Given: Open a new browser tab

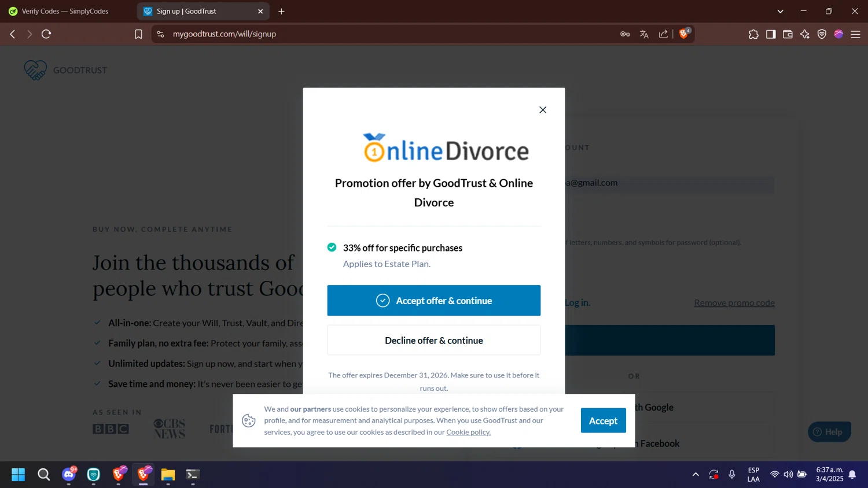Looking at the screenshot, I should coord(281,11).
